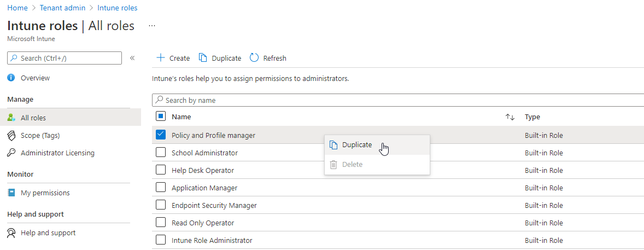This screenshot has width=644, height=250.
Task: Open the ellipsis more options menu
Action: tap(152, 26)
